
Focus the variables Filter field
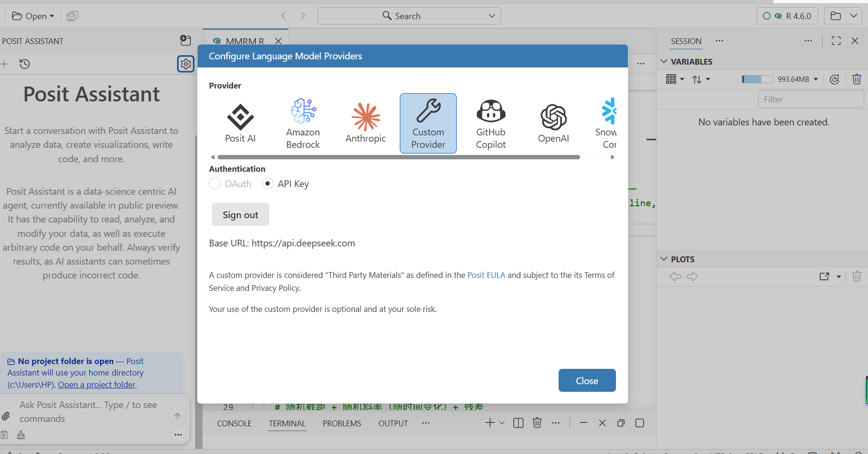point(811,100)
